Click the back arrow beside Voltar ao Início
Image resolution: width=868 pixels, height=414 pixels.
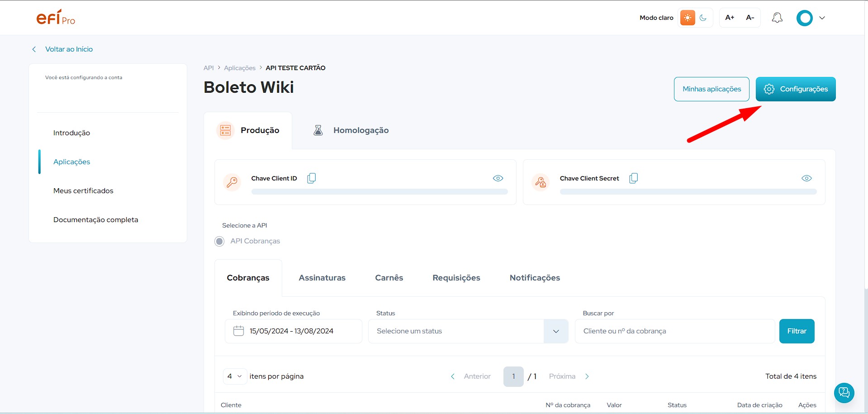click(x=34, y=49)
